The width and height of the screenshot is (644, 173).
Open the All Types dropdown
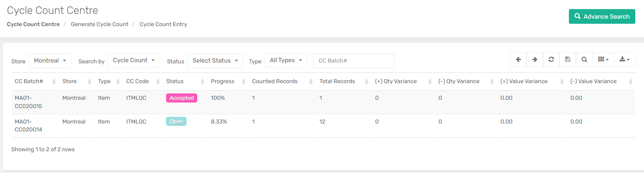click(286, 60)
